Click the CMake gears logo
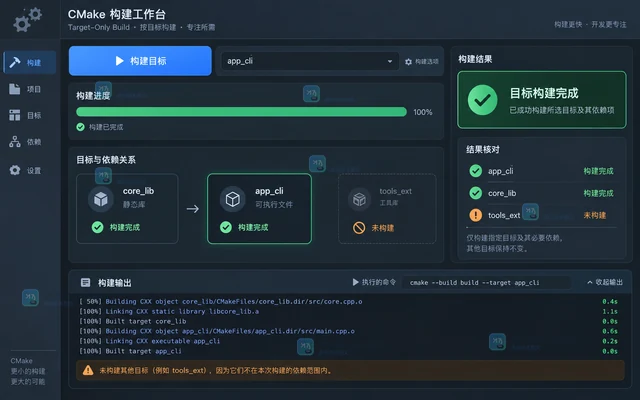Image resolution: width=640 pixels, height=400 pixels. pyautogui.click(x=28, y=20)
